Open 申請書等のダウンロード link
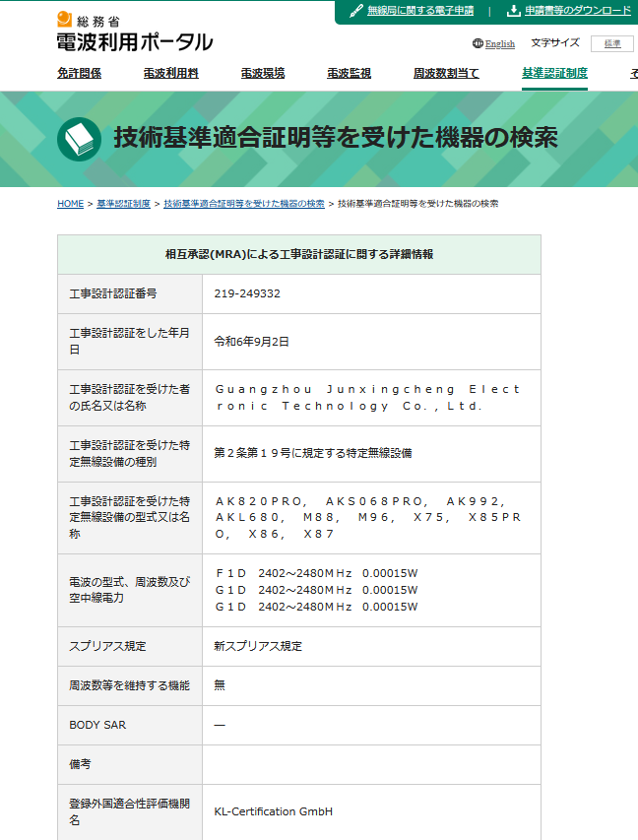The height and width of the screenshot is (840, 638). coord(578,11)
